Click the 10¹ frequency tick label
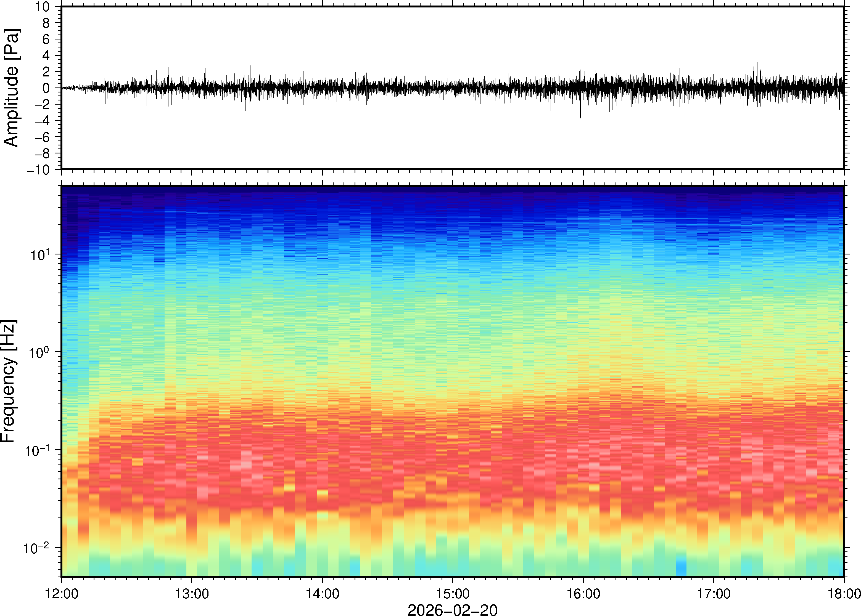This screenshot has height=616, width=861. coord(40,254)
